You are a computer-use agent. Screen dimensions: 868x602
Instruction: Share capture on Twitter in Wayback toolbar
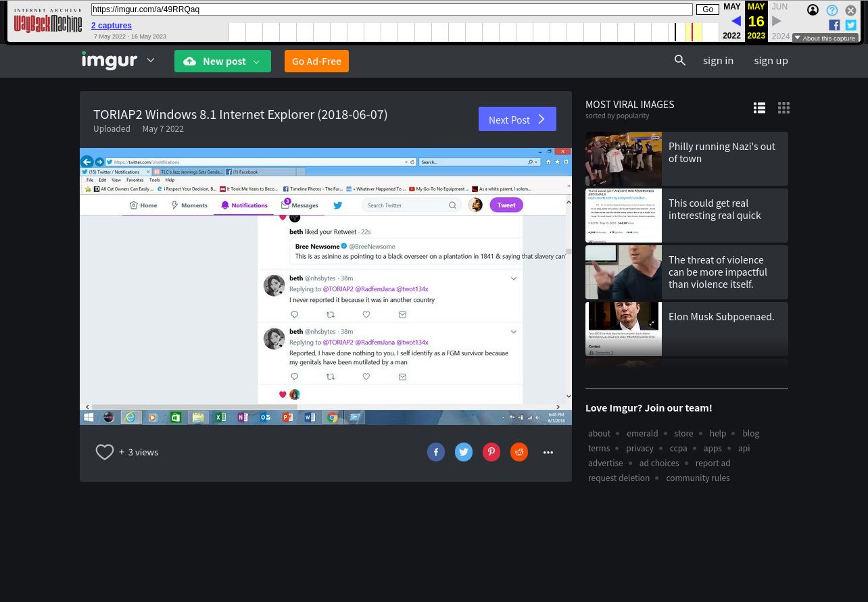(850, 25)
